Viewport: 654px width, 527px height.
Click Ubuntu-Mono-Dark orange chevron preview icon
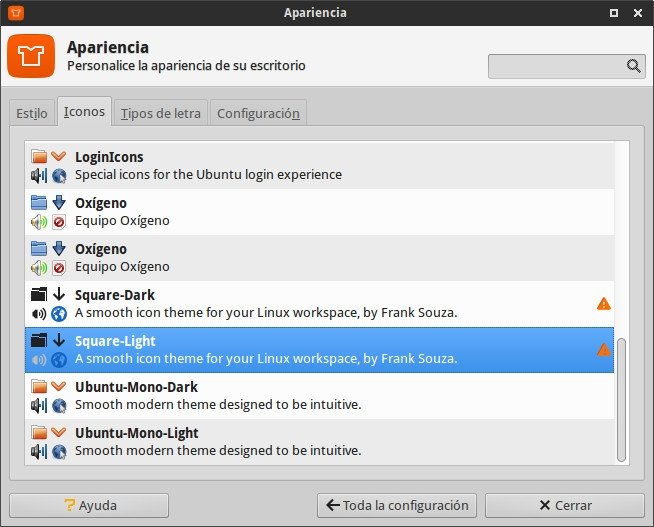click(59, 386)
